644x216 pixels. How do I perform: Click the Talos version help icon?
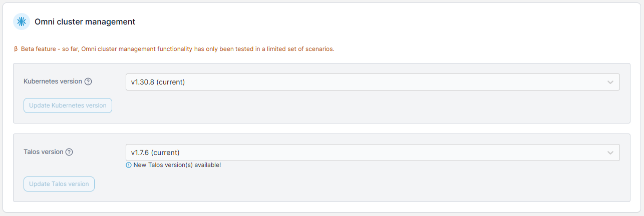(x=70, y=152)
